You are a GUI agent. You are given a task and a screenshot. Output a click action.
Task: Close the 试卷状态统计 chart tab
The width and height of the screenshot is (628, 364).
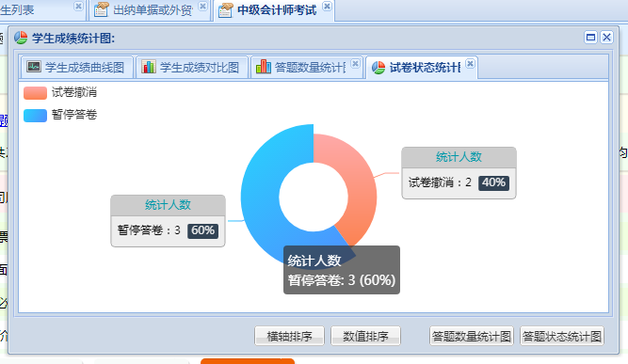tap(470, 64)
